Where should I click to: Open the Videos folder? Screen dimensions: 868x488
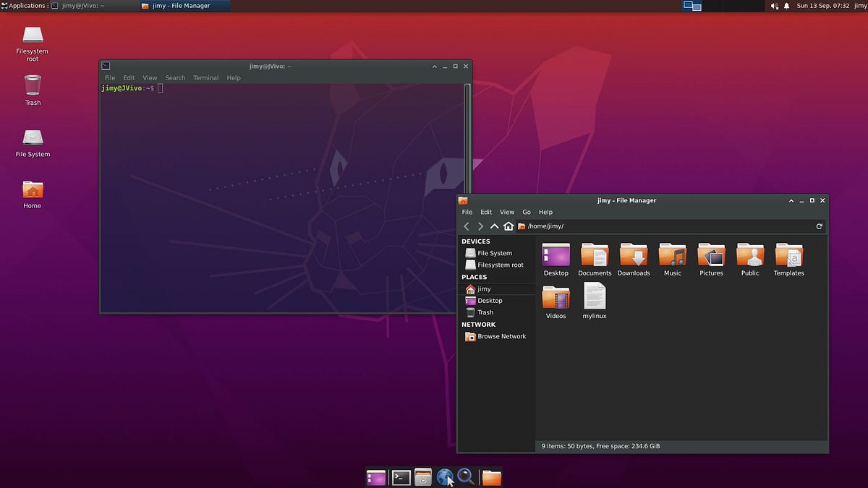coord(556,301)
